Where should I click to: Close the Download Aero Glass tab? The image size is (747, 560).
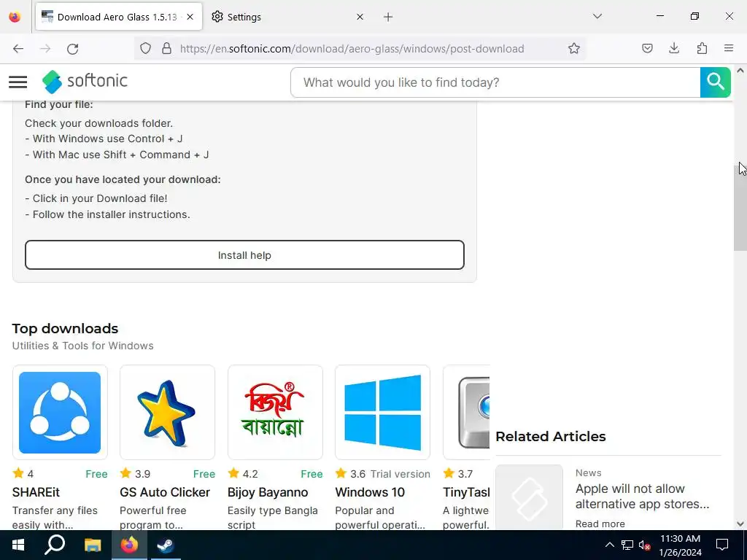[190, 17]
